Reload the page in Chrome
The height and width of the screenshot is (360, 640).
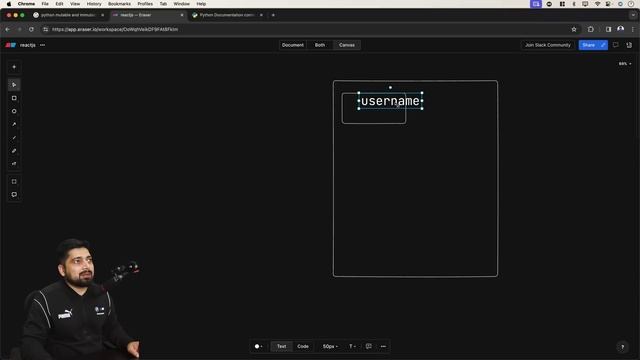click(x=31, y=29)
